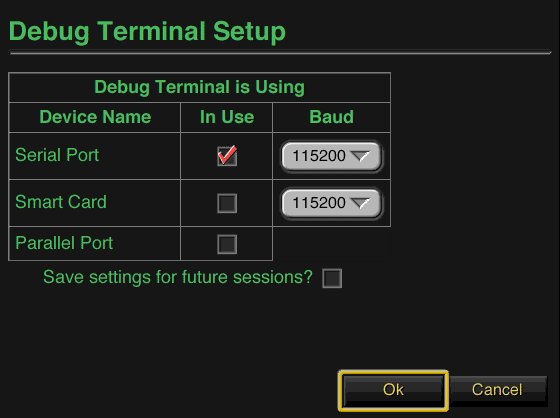
Task: Select the Parallel Port device name label
Action: [x=64, y=243]
